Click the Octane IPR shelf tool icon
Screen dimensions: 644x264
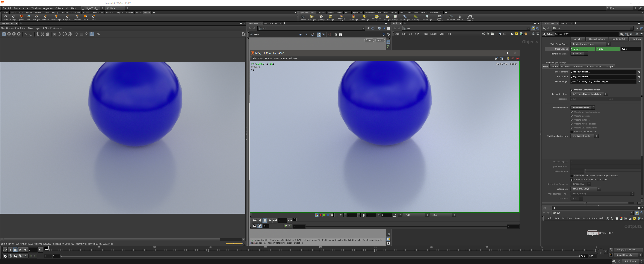tap(29, 17)
